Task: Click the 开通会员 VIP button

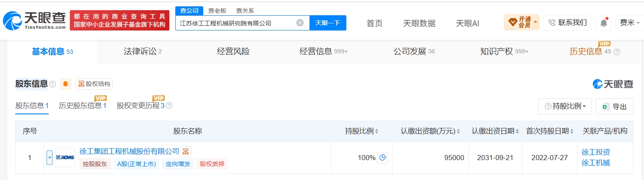Action: tap(522, 22)
